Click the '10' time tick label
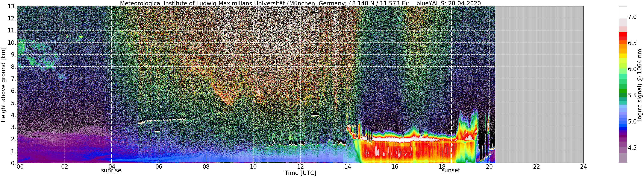 click(253, 166)
